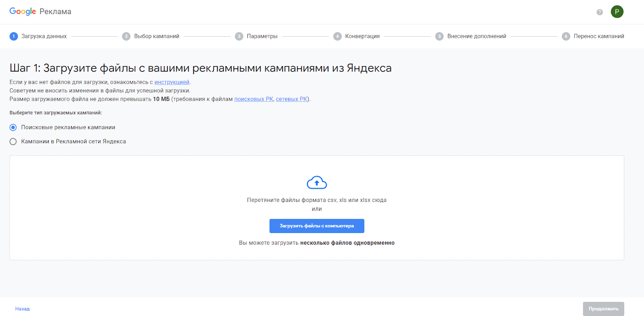Click the Google Реклама logo

(x=40, y=11)
